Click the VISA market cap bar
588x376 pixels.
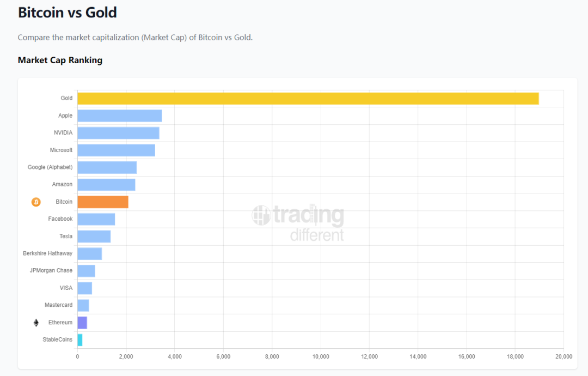(x=84, y=288)
